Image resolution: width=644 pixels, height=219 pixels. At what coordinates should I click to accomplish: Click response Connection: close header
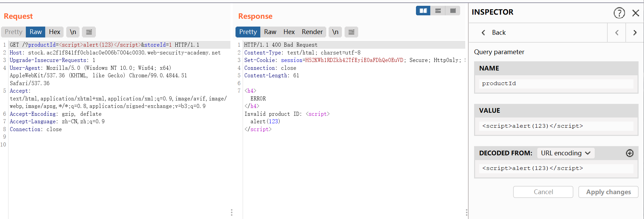tap(270, 68)
